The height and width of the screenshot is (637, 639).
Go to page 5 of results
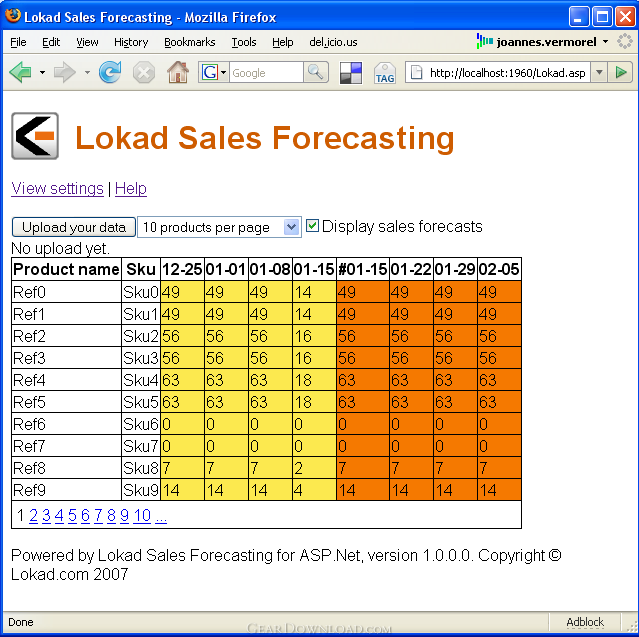coord(73,516)
